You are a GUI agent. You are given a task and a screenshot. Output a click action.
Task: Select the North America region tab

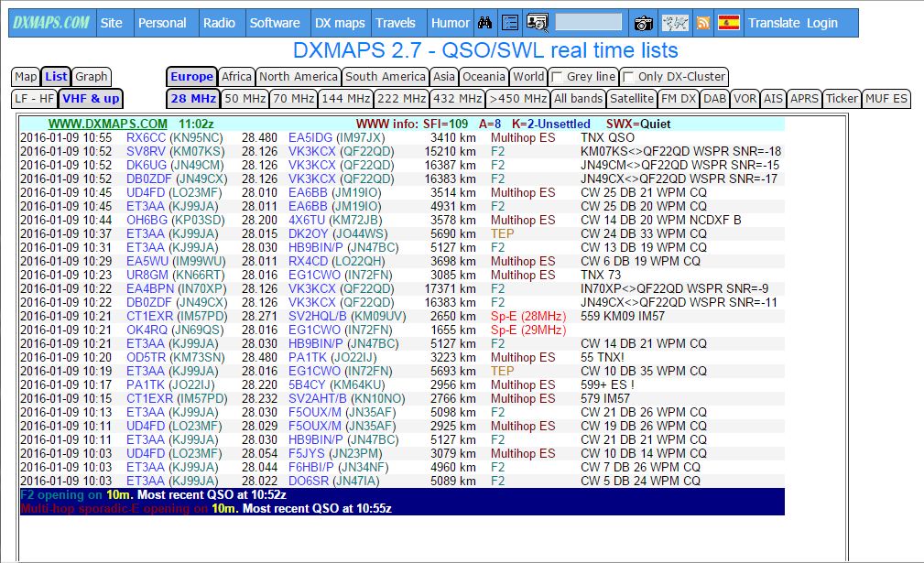[x=298, y=77]
